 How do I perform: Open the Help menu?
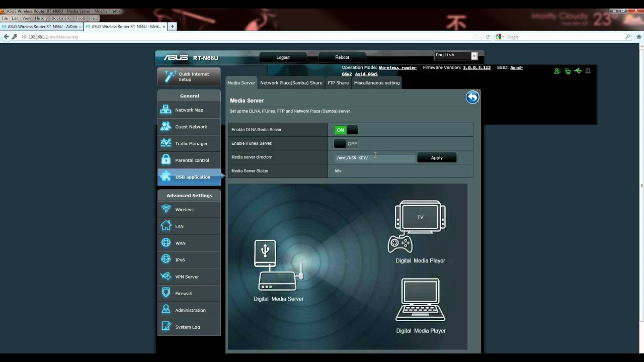(94, 18)
